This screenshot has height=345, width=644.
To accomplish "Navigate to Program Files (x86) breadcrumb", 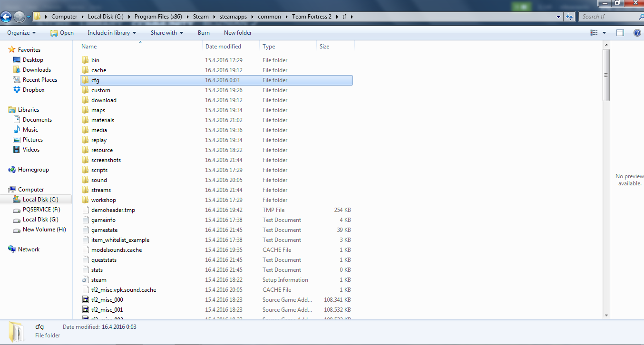I will 158,17.
